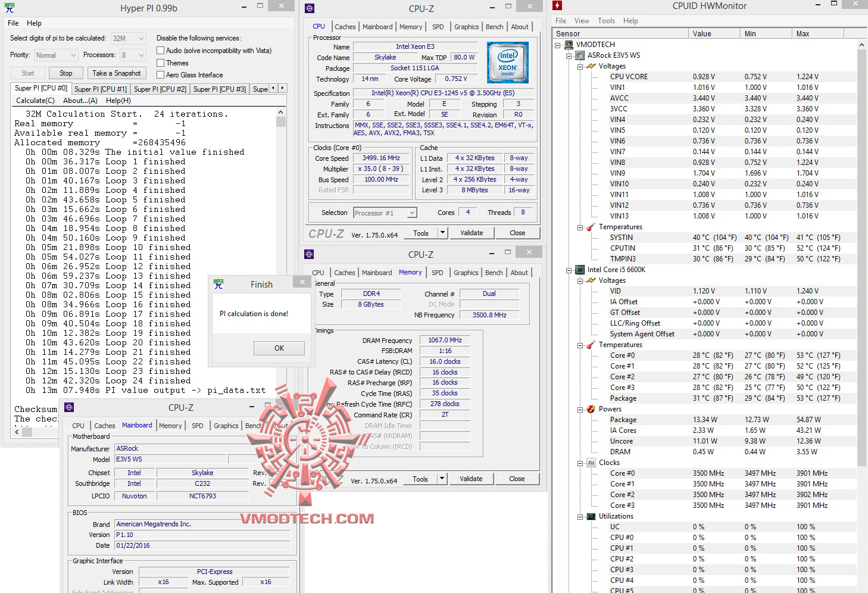Click the CPU-Z icon in the Mainboard tab window
The height and width of the screenshot is (593, 868).
click(x=69, y=407)
